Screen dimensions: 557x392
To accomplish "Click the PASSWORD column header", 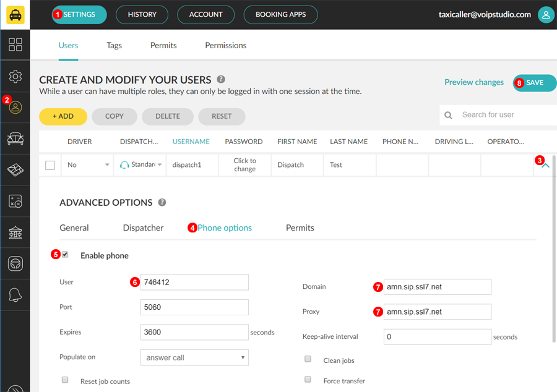I will [244, 142].
